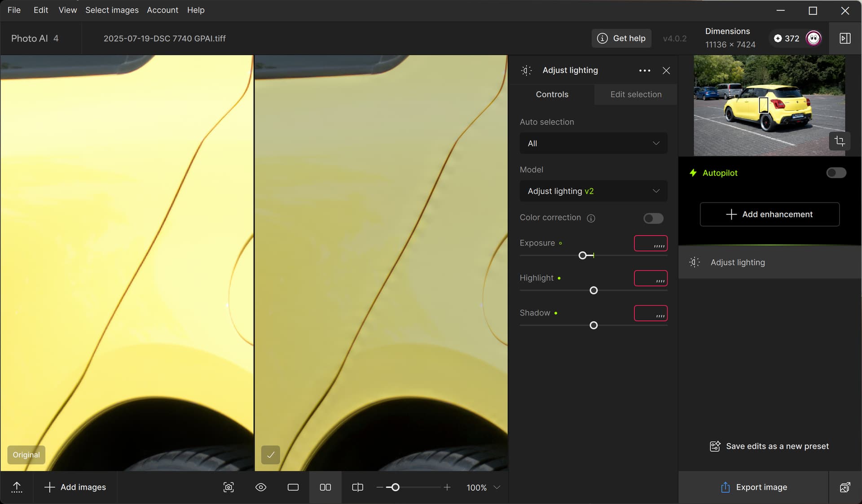Click the Add enhancement button
Screen dimensions: 862x504
pyautogui.click(x=770, y=215)
